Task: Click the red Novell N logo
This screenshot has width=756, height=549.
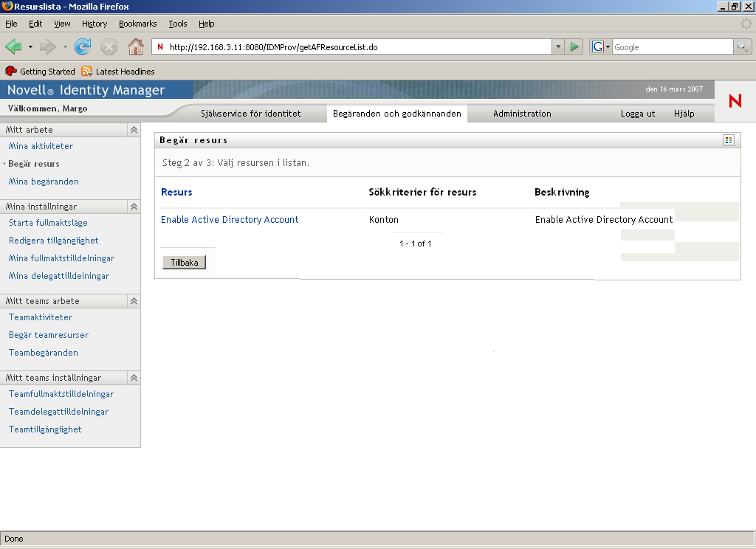Action: coord(735,101)
